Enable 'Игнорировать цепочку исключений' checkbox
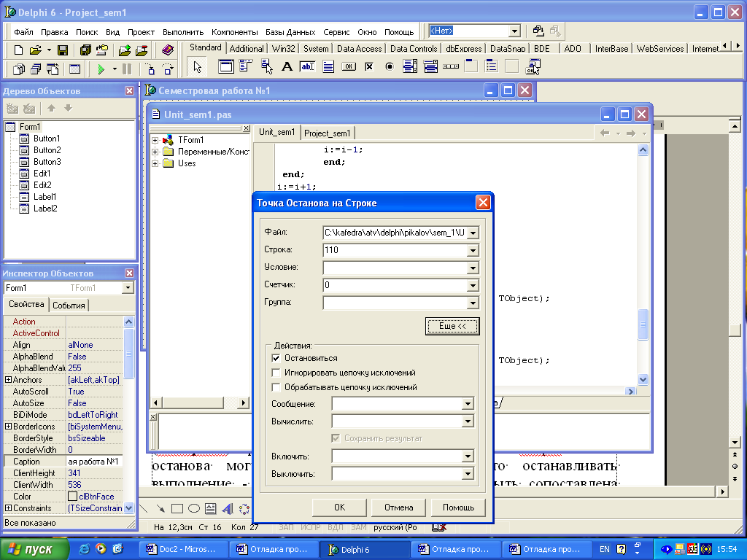Screen dimensions: 747x560 [276, 373]
